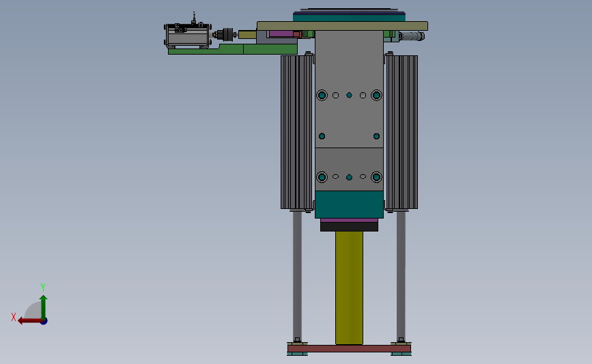This screenshot has height=364, width=592.
Task: Click the blue Z axis dot of the triad
Action: click(44, 322)
